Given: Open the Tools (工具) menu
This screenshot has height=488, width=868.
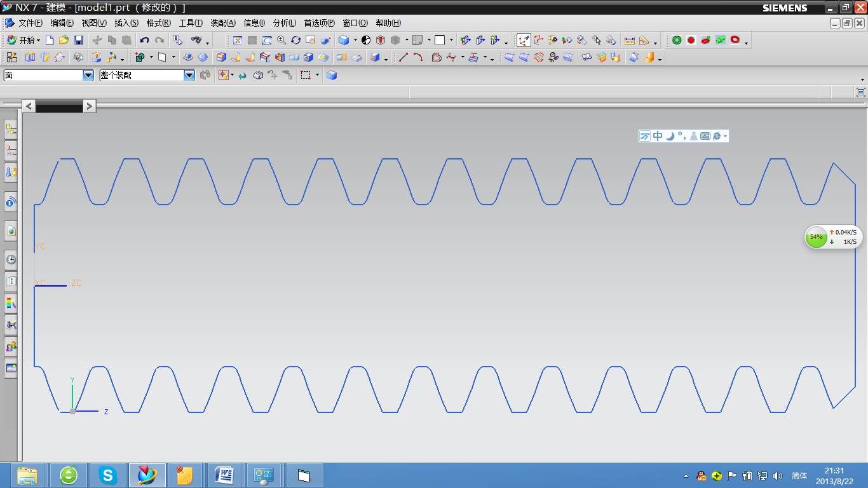Looking at the screenshot, I should 191,23.
